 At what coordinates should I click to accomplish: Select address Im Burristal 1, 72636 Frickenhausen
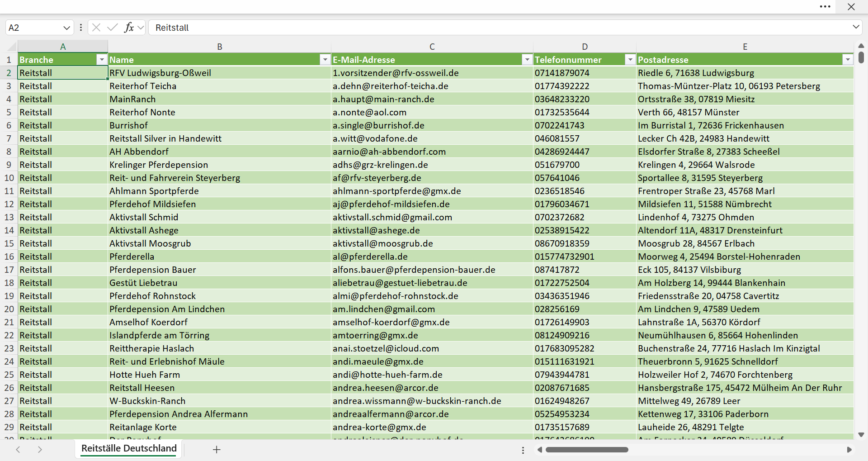(745, 125)
